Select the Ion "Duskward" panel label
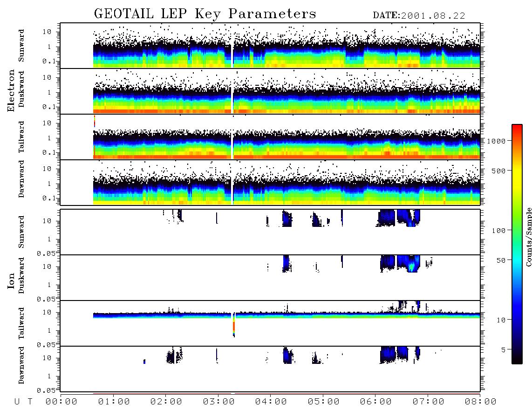The height and width of the screenshot is (410, 532). (21, 275)
